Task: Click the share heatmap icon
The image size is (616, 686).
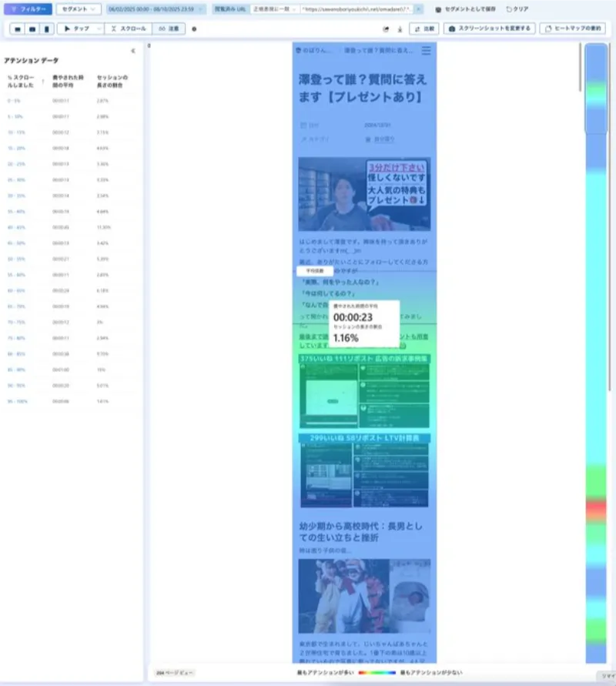Action: (x=386, y=29)
